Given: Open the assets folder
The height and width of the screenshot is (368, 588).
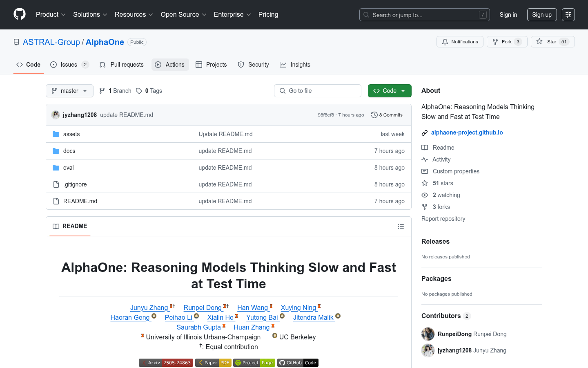Looking at the screenshot, I should pyautogui.click(x=71, y=134).
